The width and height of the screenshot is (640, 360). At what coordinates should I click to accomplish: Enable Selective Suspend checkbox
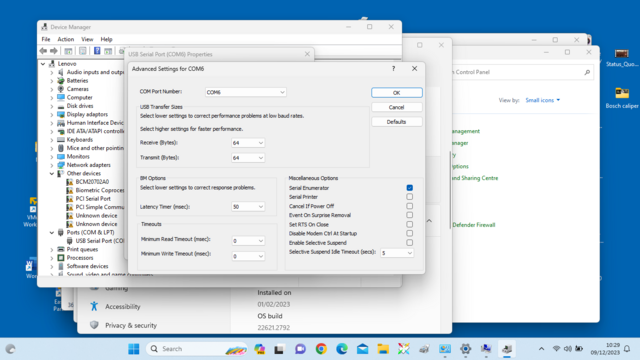[409, 243]
